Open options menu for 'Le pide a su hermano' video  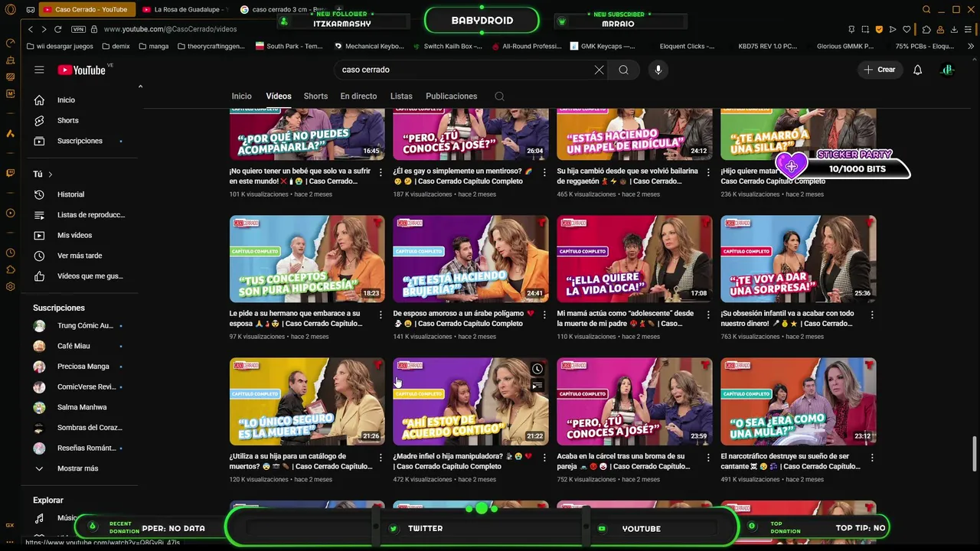pyautogui.click(x=381, y=315)
